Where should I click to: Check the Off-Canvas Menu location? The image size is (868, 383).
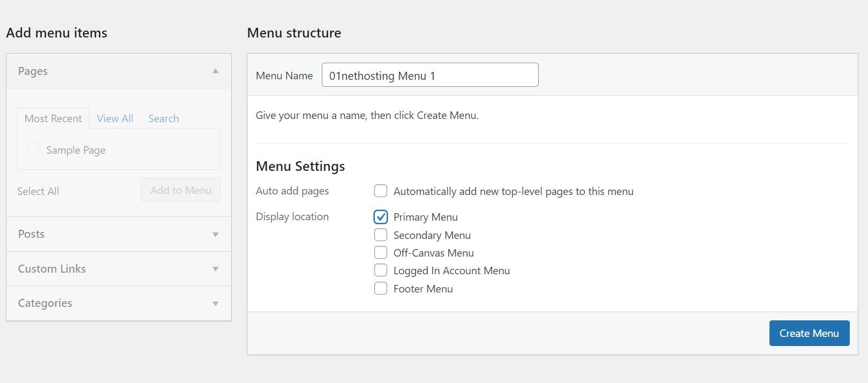tap(381, 252)
